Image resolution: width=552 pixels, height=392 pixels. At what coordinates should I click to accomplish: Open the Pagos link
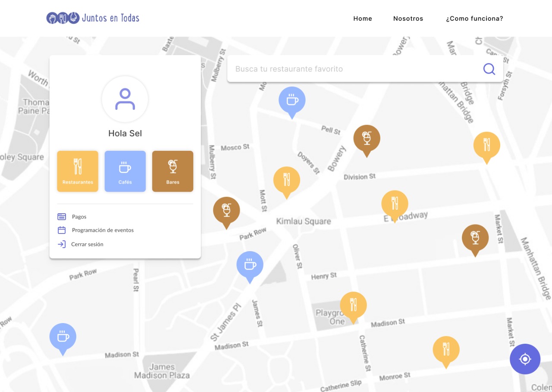pos(79,217)
